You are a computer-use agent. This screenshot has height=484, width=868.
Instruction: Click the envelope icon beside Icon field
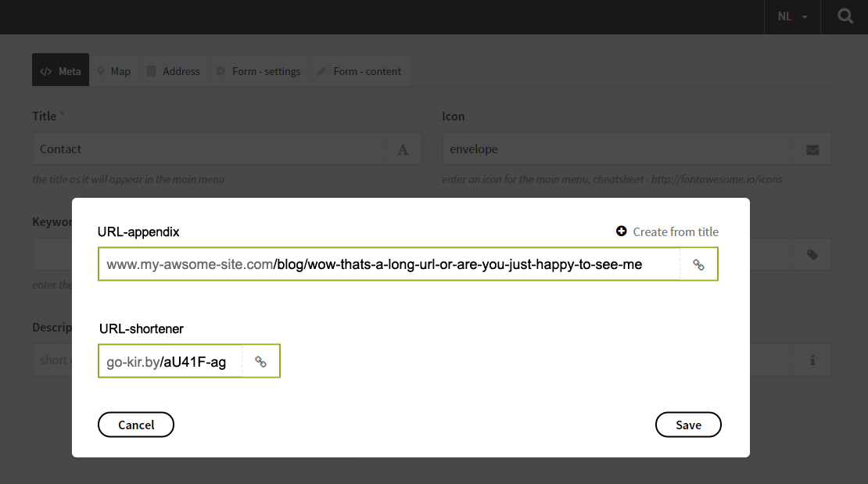(812, 149)
